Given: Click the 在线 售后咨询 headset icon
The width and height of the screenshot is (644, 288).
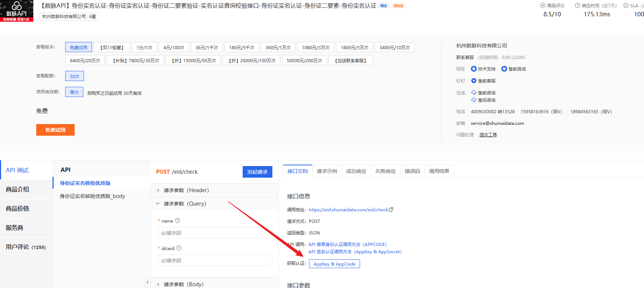Looking at the screenshot, I should coord(473,100).
